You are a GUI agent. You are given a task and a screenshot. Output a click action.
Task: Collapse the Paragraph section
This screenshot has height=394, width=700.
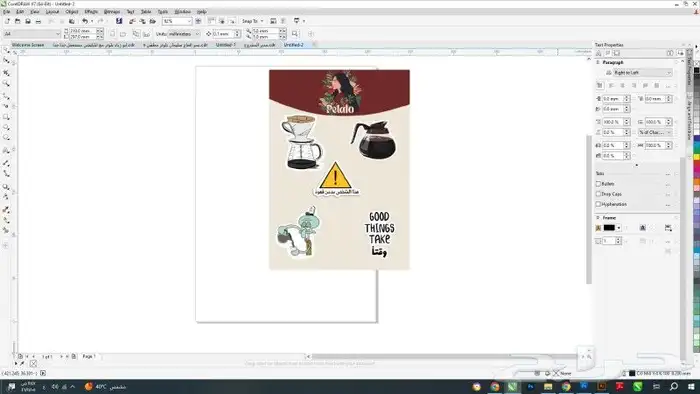(598, 62)
